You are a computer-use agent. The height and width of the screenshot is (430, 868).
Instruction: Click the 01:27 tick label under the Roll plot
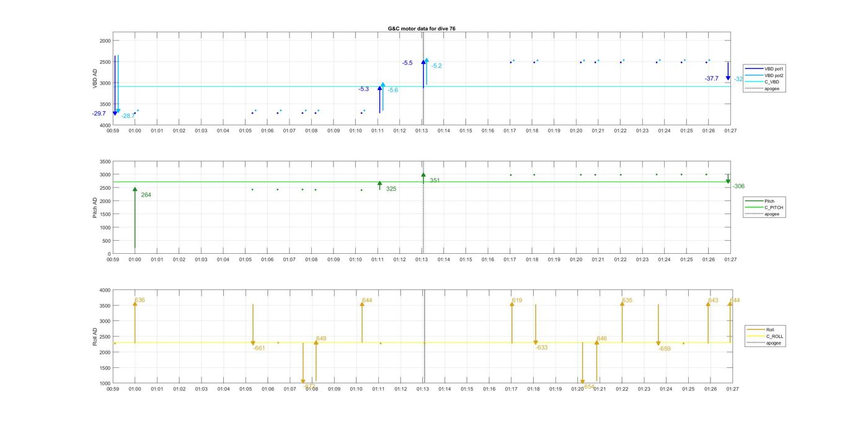click(732, 389)
